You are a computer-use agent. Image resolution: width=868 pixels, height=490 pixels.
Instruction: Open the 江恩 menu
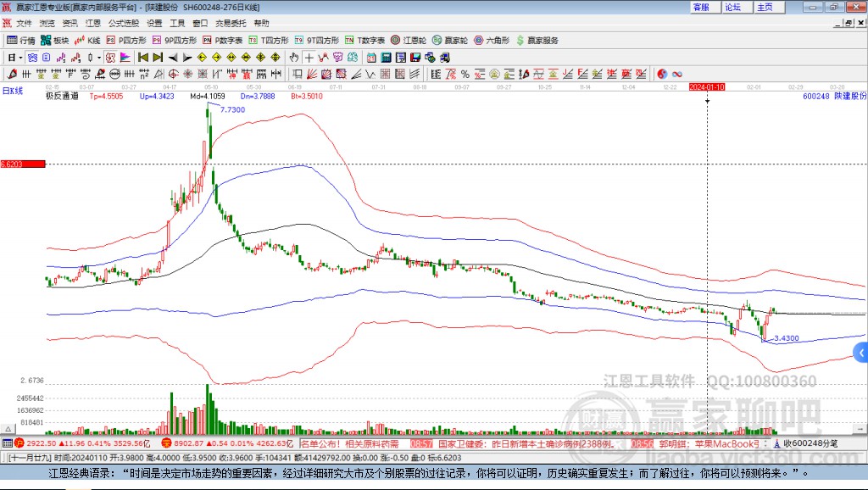[x=93, y=23]
